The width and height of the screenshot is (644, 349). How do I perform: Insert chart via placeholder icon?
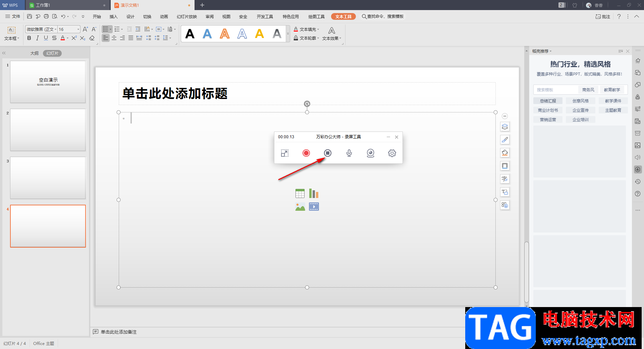click(314, 193)
